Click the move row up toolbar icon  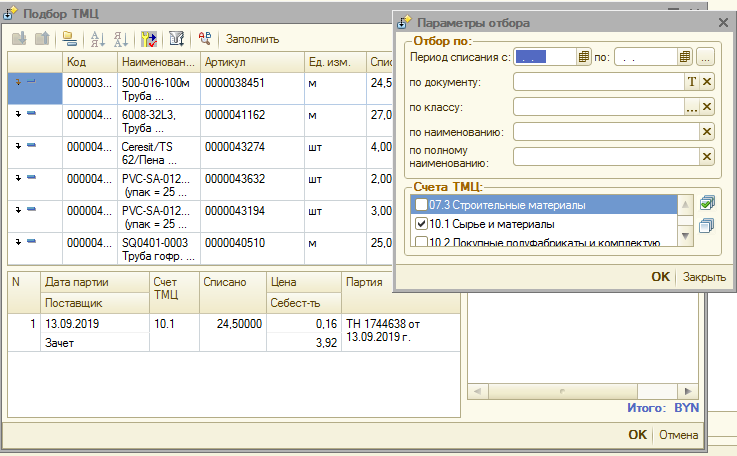42,39
